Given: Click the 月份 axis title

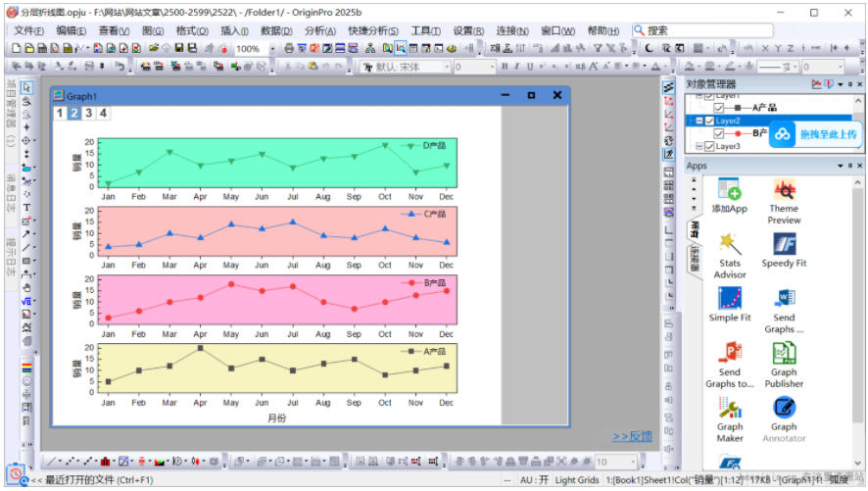Looking at the screenshot, I should click(x=277, y=417).
